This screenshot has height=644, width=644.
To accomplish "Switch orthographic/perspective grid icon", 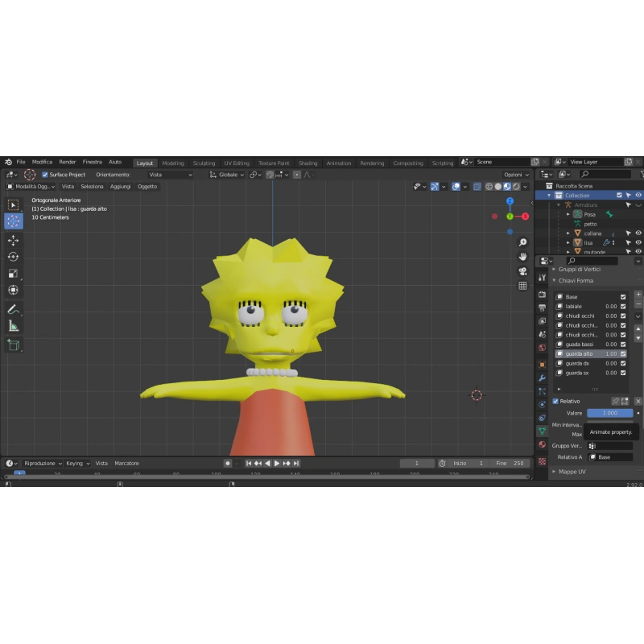I will (x=522, y=286).
